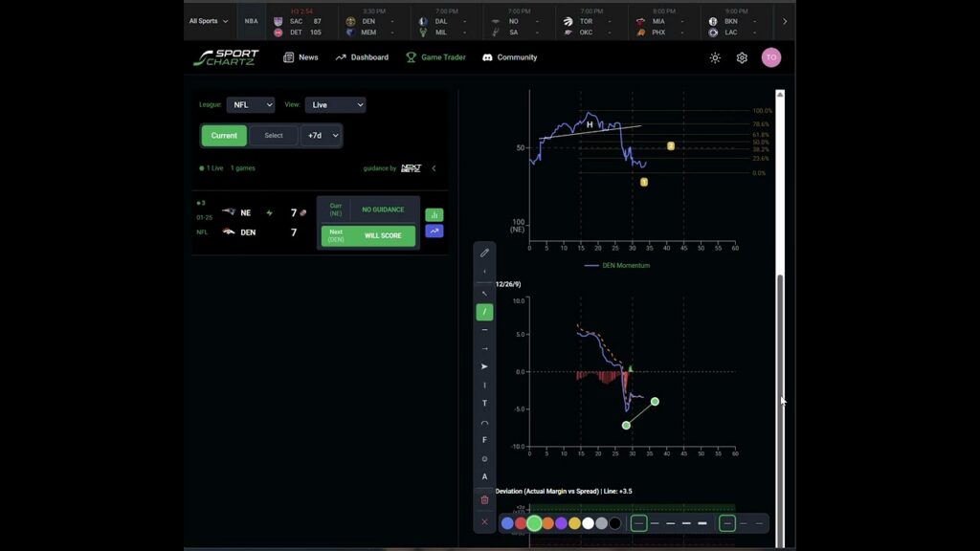Image resolution: width=980 pixels, height=551 pixels.
Task: Open the Community menu item
Action: 510,57
